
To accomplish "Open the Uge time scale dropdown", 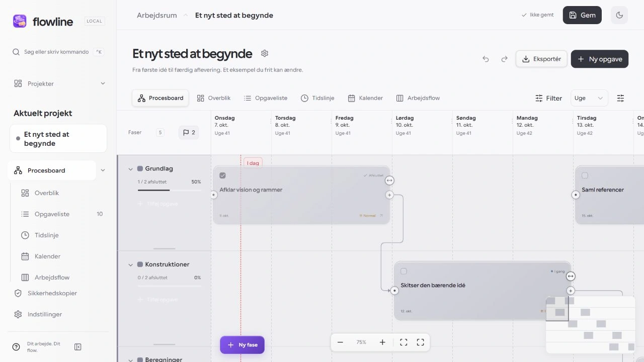I will [589, 98].
